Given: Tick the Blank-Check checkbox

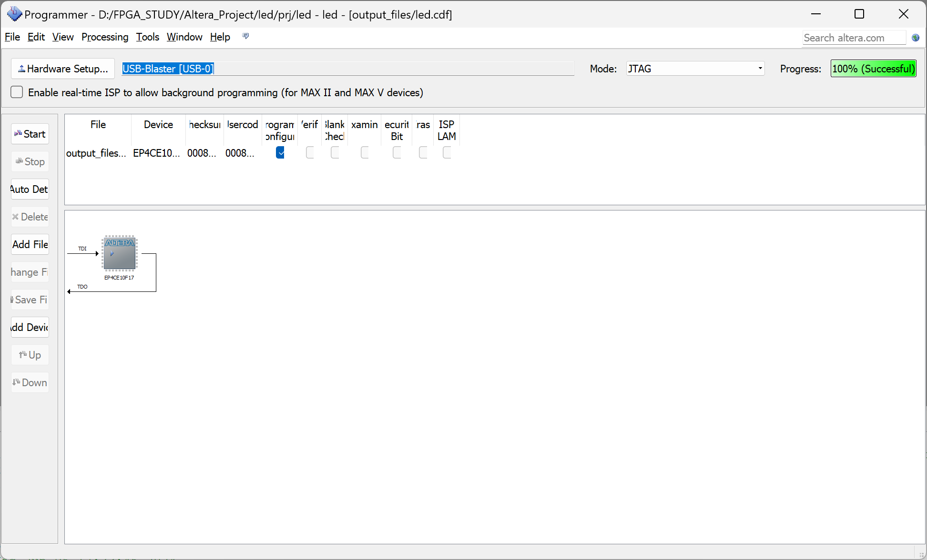Looking at the screenshot, I should click(335, 153).
